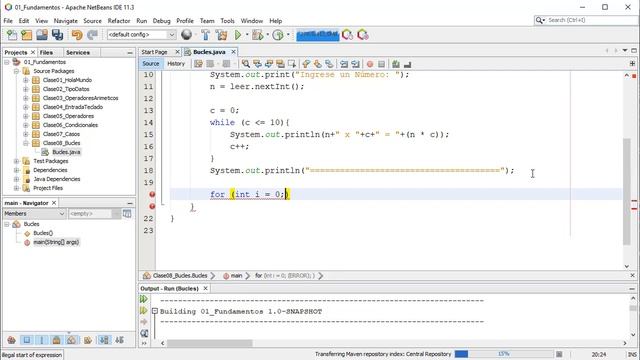The height and width of the screenshot is (360, 640).
Task: Open the Members dropdown in Navigator
Action: 62,213
